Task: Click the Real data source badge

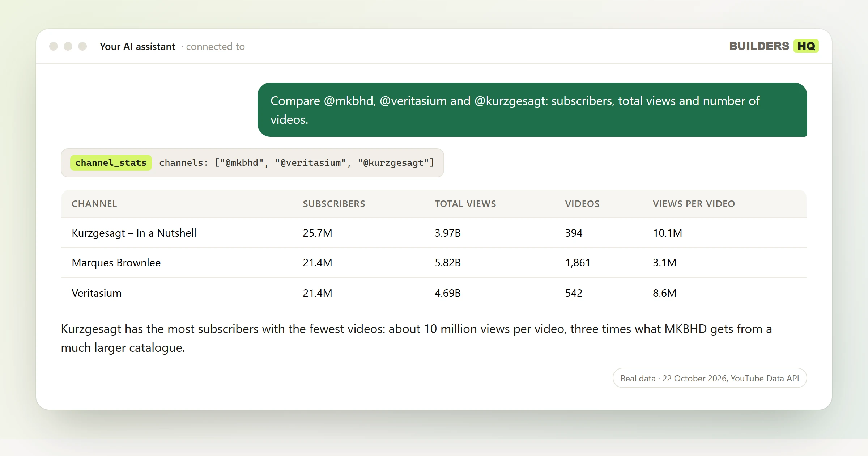Action: (710, 378)
